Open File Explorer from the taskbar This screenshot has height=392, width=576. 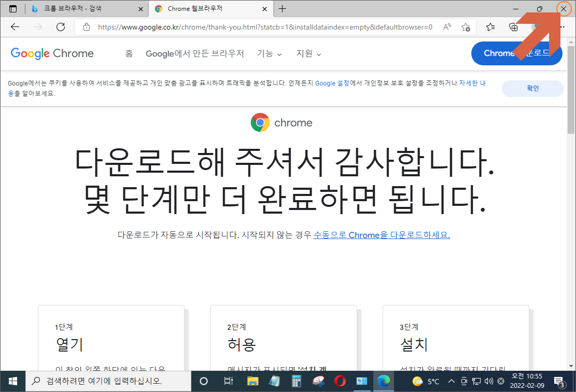point(252,381)
